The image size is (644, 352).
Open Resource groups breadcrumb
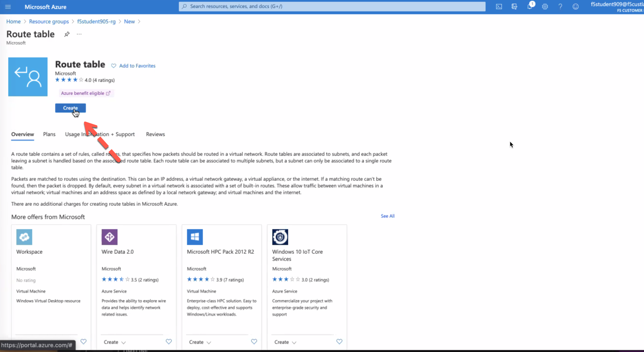[49, 22]
